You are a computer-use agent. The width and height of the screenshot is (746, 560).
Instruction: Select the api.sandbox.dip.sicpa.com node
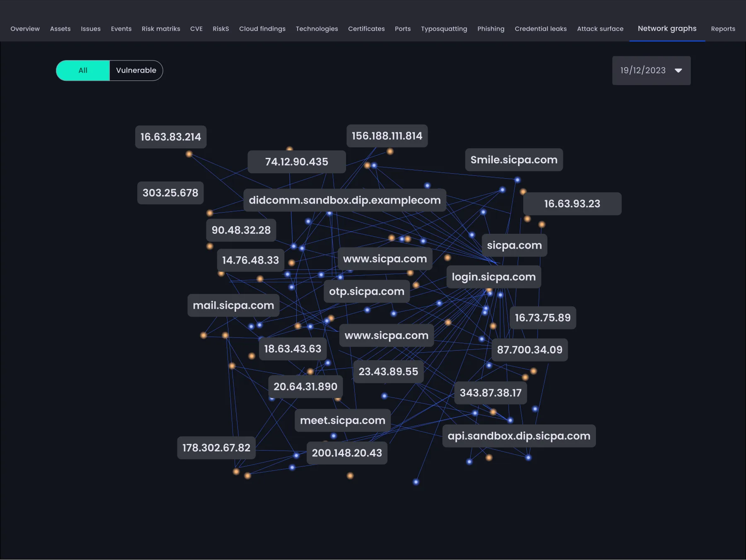pos(519,436)
